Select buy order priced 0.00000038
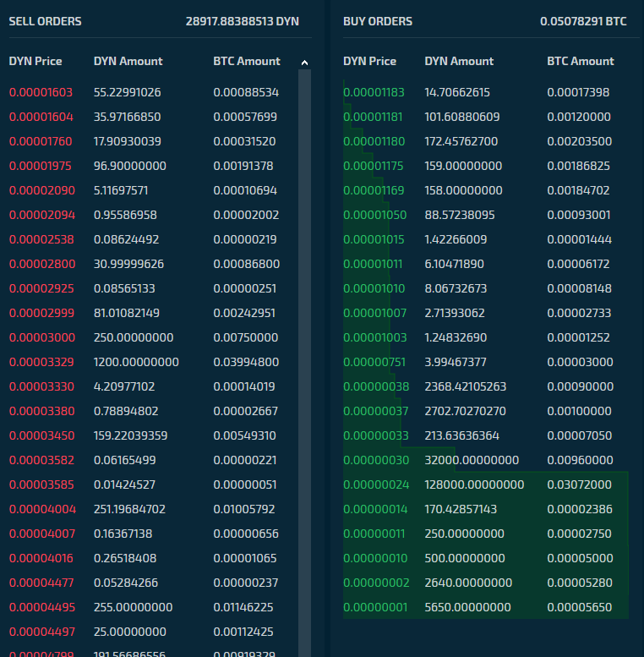 point(486,386)
